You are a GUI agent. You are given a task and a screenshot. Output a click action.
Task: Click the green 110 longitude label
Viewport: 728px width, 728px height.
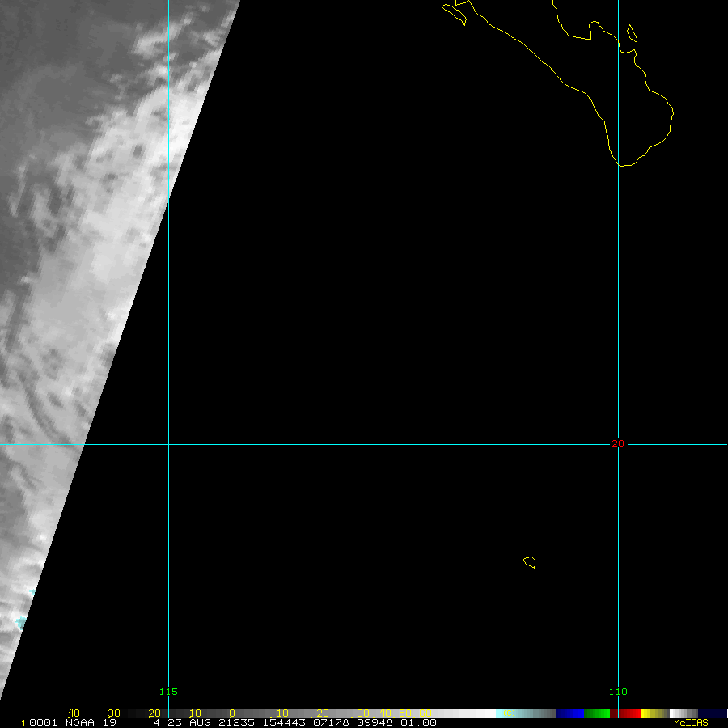[618, 692]
